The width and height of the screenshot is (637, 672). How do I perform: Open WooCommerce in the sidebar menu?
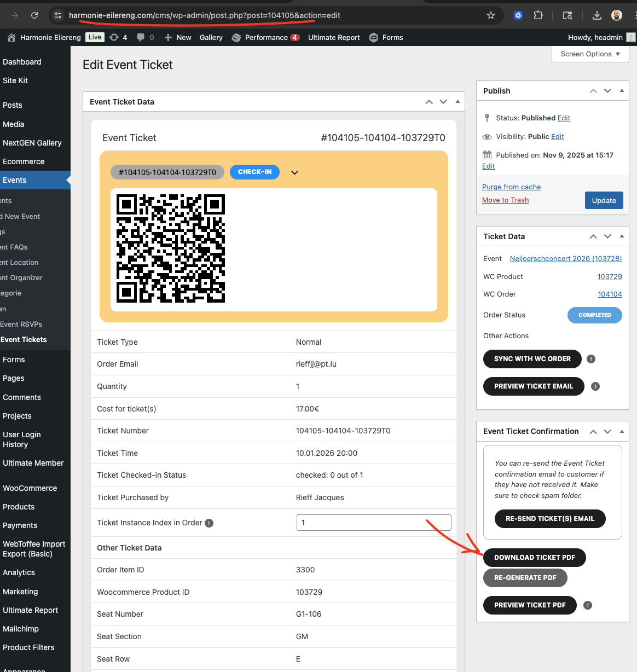click(30, 488)
